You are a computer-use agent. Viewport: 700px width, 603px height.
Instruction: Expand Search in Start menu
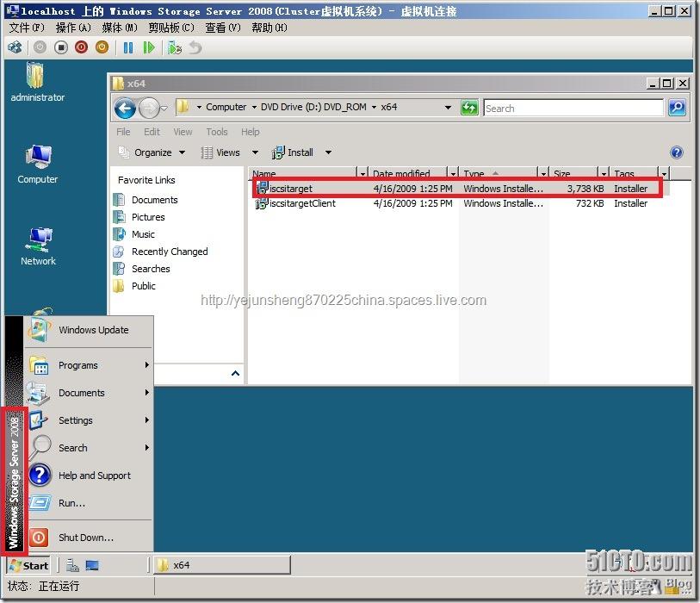click(x=89, y=448)
